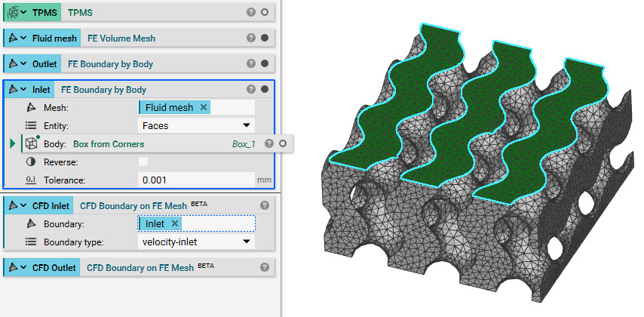The width and height of the screenshot is (644, 317).
Task: Click the Inlet block mesh icon
Action: pyautogui.click(x=13, y=89)
